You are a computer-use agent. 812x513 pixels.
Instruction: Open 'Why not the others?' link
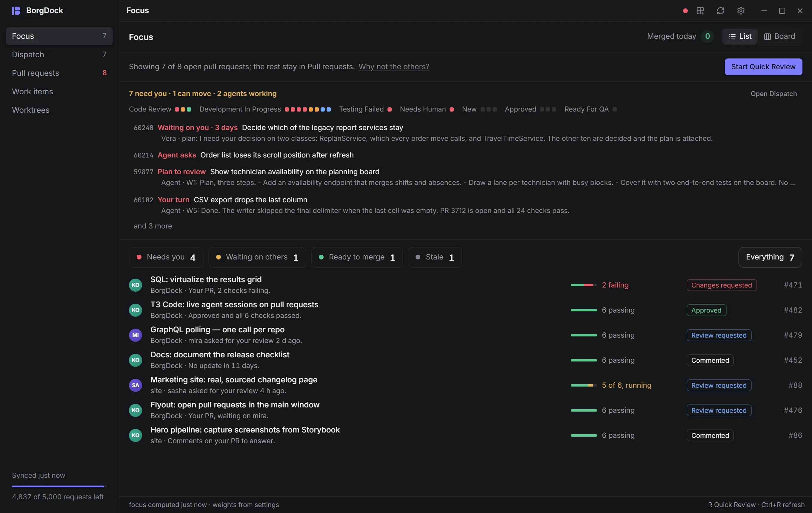[394, 67]
